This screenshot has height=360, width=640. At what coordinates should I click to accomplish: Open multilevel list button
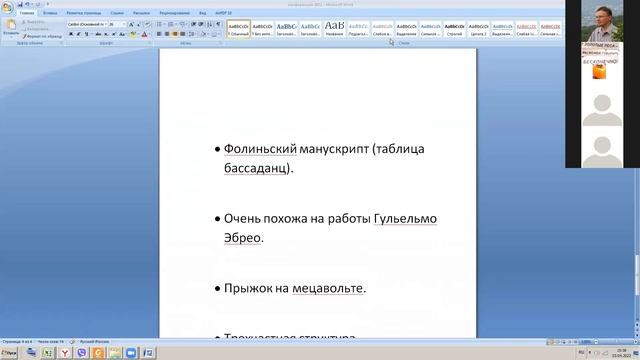click(183, 24)
